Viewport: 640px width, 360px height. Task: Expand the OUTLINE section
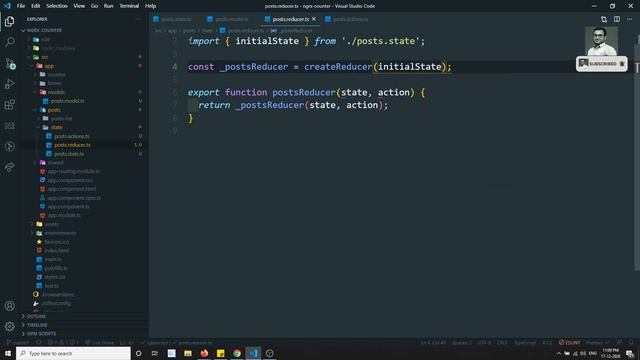[35, 316]
